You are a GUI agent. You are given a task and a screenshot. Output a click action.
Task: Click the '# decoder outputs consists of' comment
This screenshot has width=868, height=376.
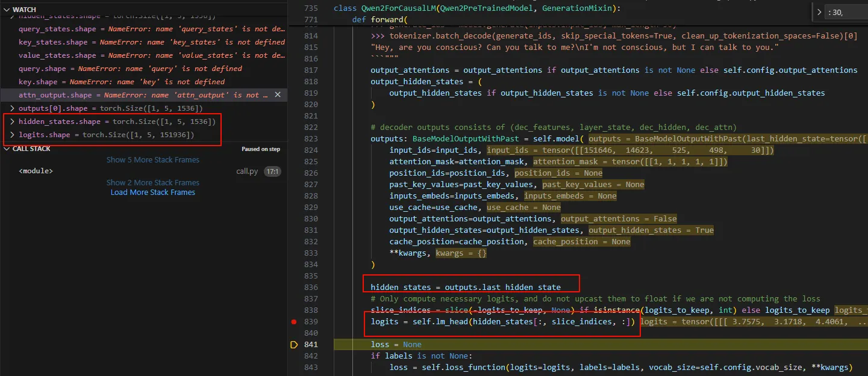(x=554, y=128)
